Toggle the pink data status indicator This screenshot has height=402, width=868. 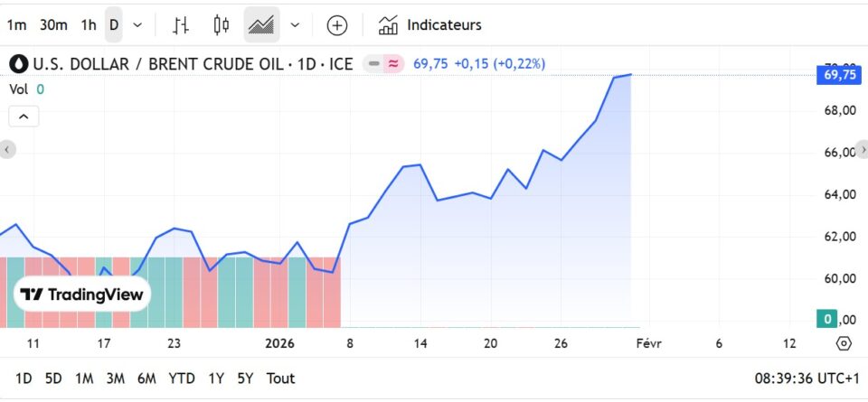pos(393,64)
